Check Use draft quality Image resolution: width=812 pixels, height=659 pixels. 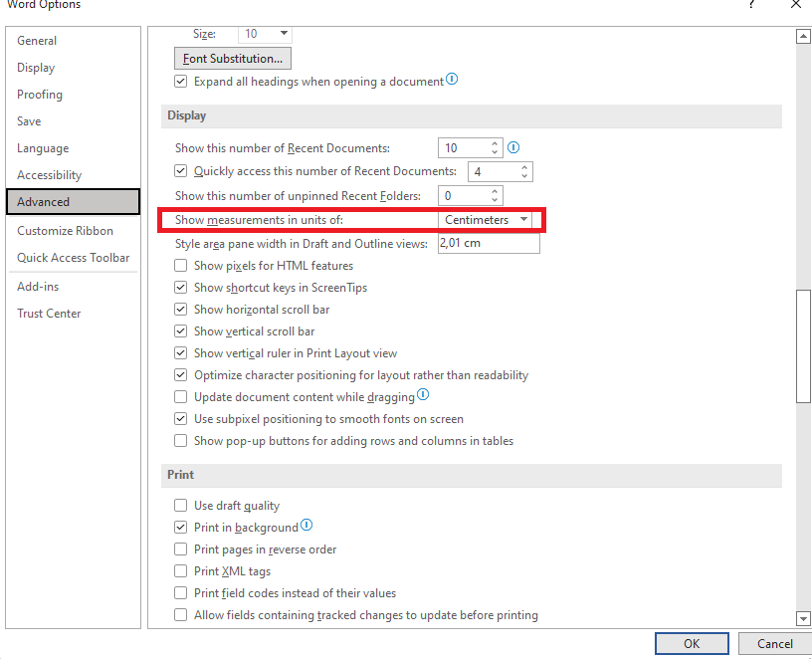click(180, 505)
